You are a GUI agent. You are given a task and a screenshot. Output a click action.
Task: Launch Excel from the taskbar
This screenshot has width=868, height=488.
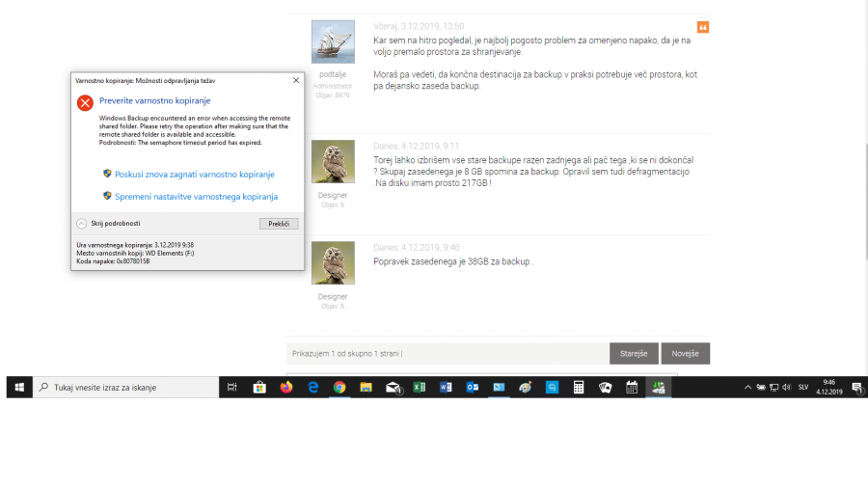point(420,387)
